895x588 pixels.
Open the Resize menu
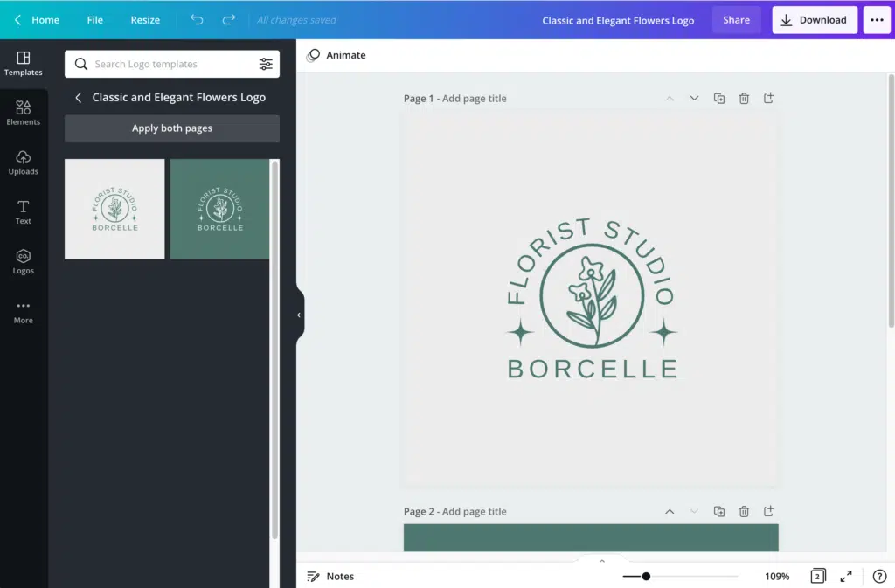(x=145, y=19)
